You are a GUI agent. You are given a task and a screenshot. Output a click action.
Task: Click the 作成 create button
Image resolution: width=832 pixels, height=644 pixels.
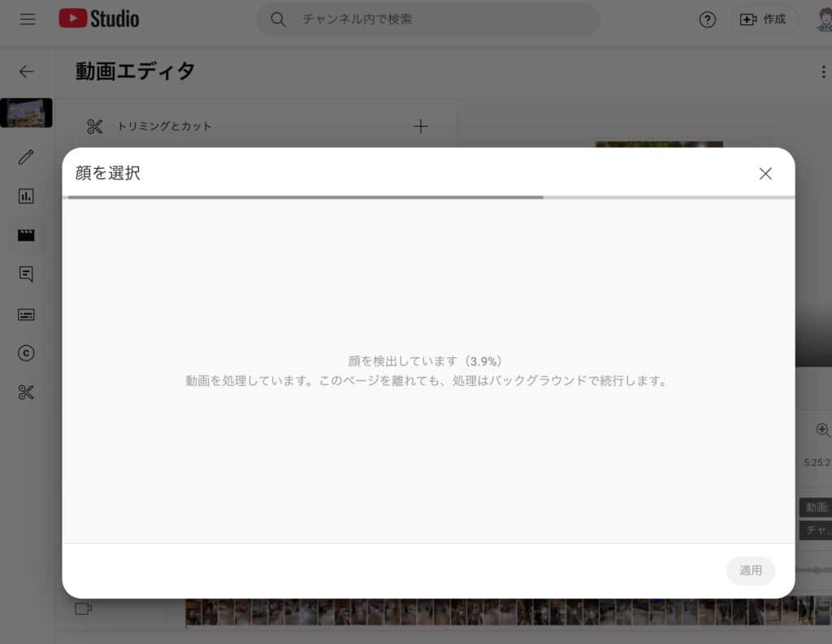pyautogui.click(x=764, y=20)
